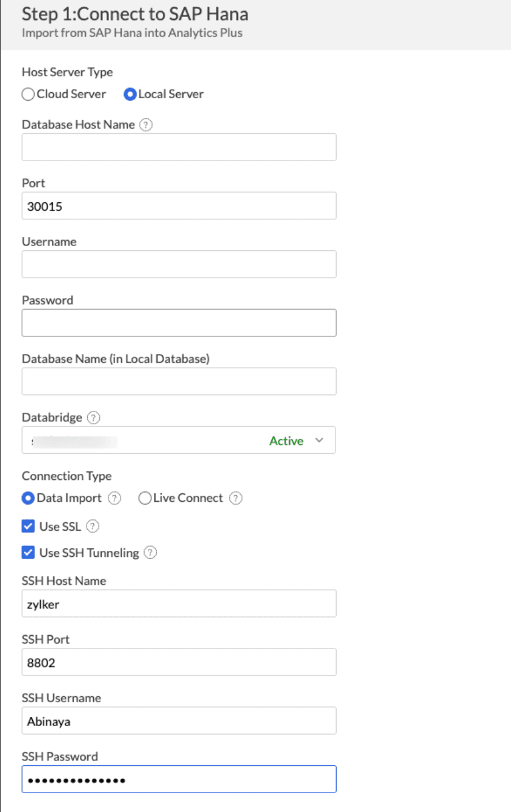
Task: Open help tooltip for Data Import
Action: click(x=114, y=498)
